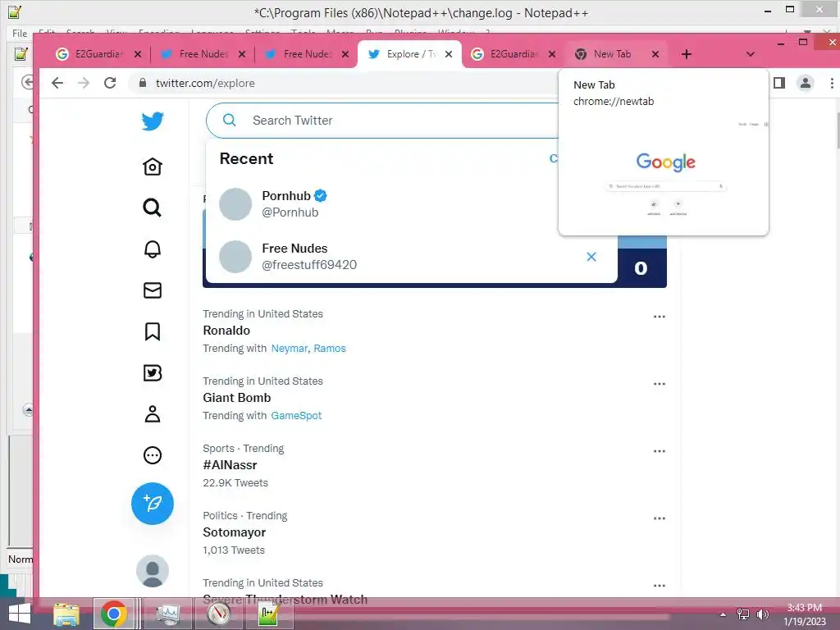Open Chrome three-dot menu

tap(832, 83)
